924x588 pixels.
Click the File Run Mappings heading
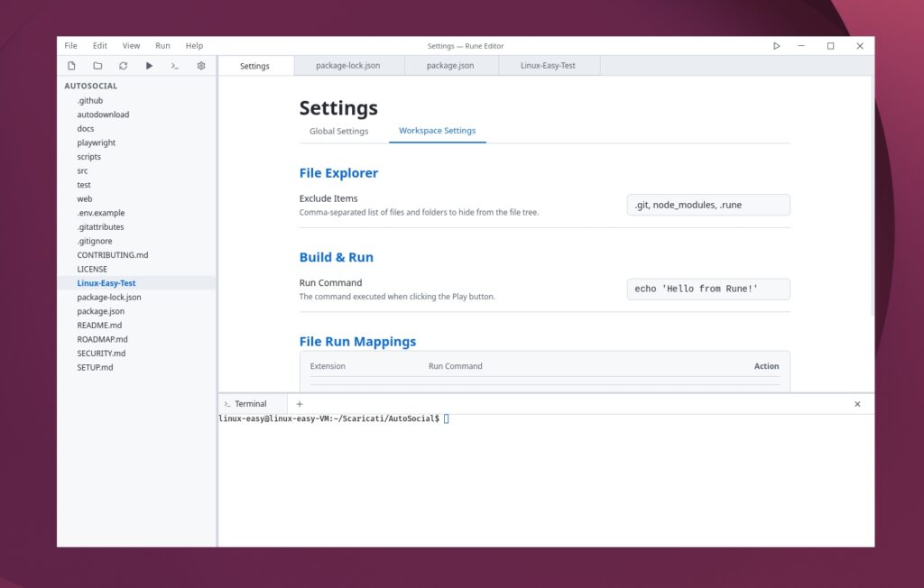357,342
